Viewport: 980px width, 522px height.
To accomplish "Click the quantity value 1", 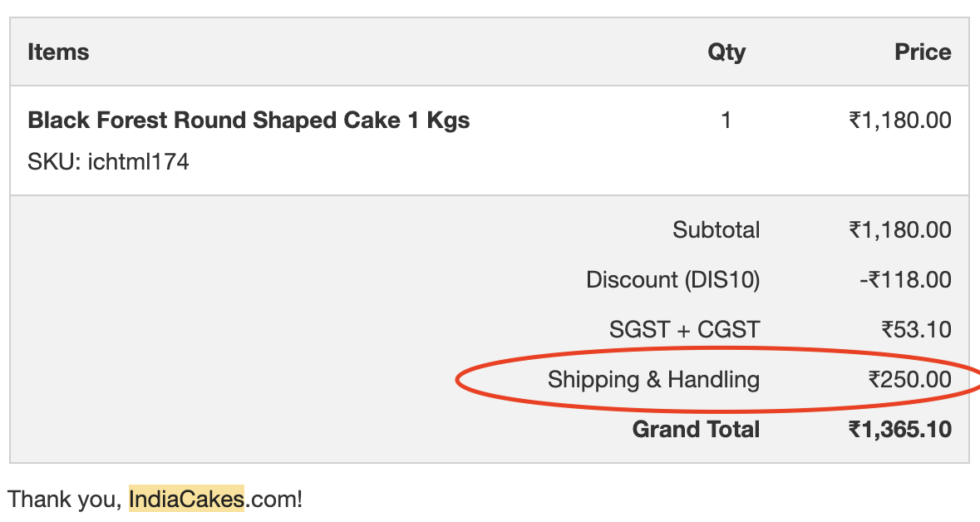I will [726, 121].
